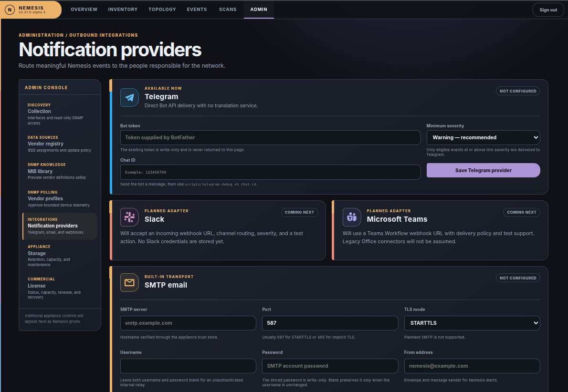Image resolution: width=568 pixels, height=392 pixels.
Task: Go to the Overview tab
Action: tap(84, 10)
